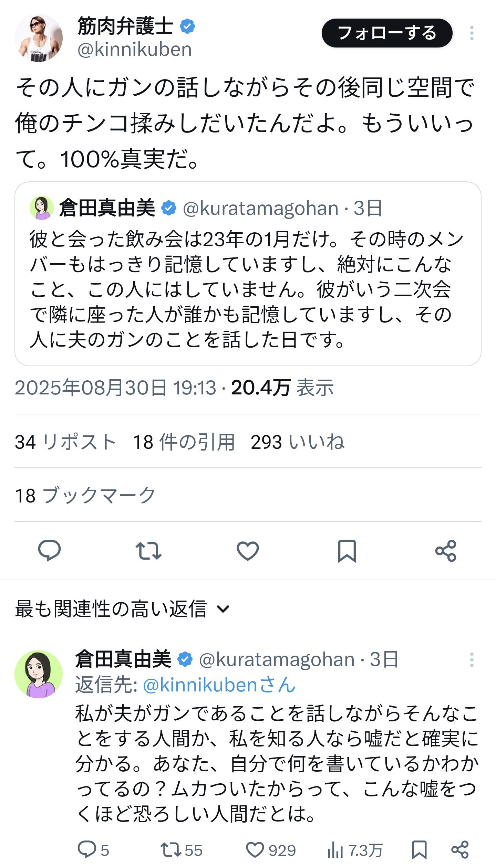Like the main post with the heart icon
This screenshot has width=496, height=868.
click(248, 551)
